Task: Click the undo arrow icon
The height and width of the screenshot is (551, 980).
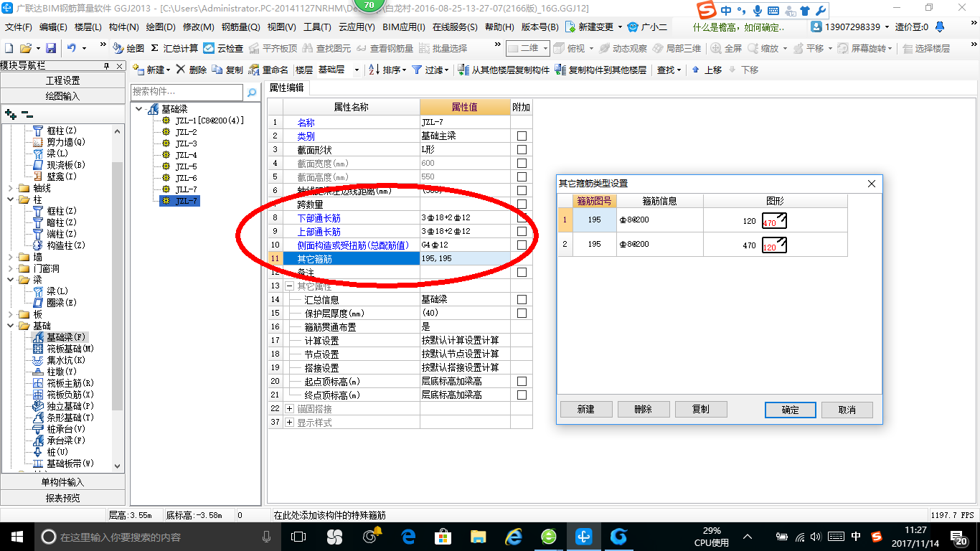Action: pos(72,48)
